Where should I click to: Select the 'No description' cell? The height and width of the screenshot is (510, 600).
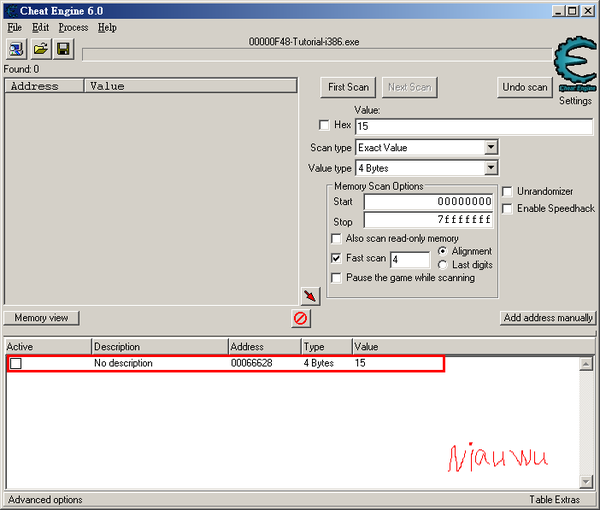[x=123, y=363]
